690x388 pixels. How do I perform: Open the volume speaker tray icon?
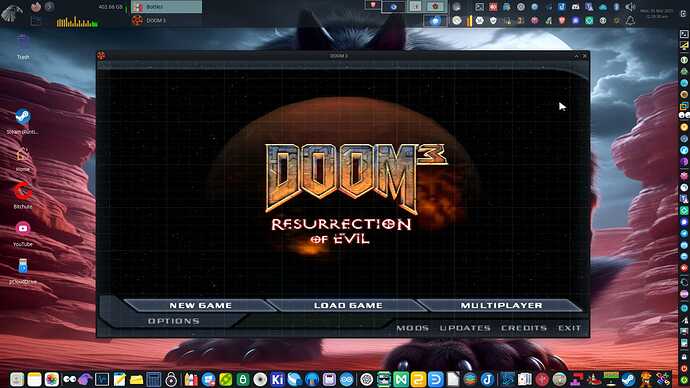click(x=630, y=7)
